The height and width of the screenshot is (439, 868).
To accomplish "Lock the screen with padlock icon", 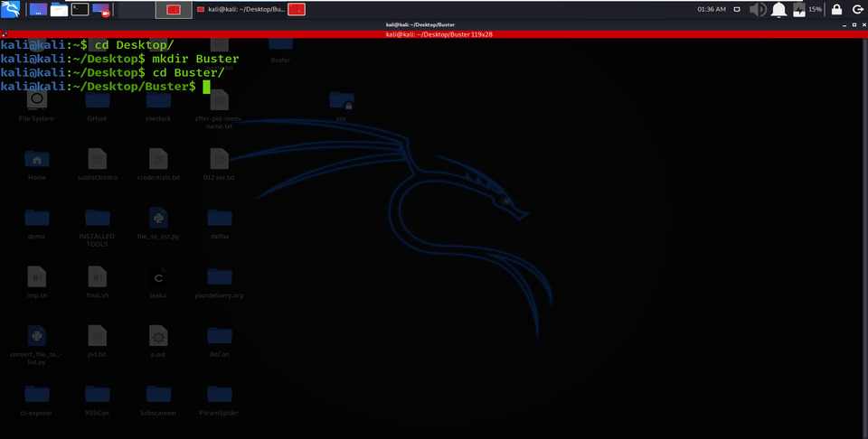I will click(x=836, y=9).
